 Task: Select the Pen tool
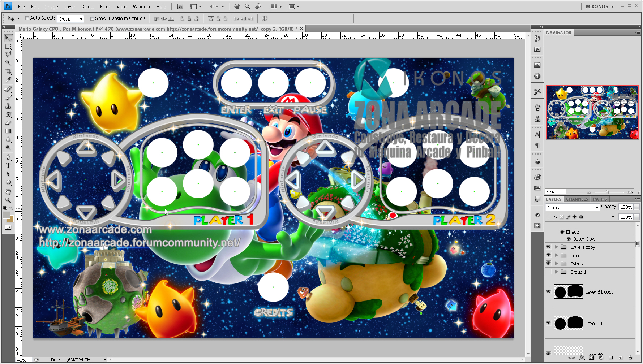tap(8, 157)
